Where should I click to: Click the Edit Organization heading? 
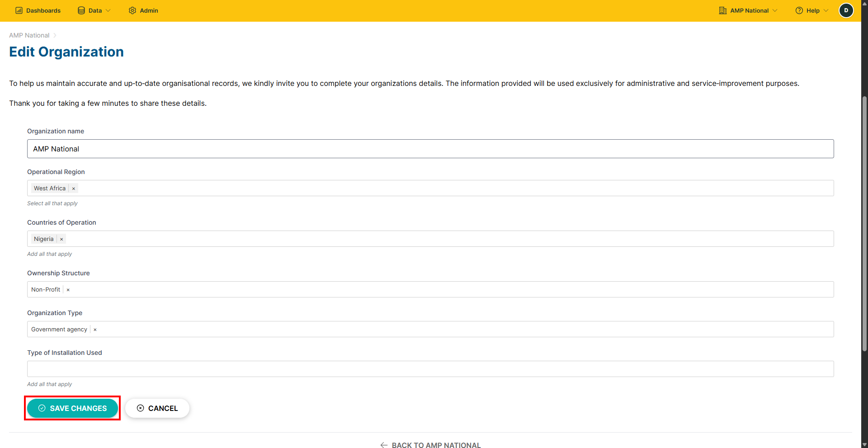click(x=66, y=52)
